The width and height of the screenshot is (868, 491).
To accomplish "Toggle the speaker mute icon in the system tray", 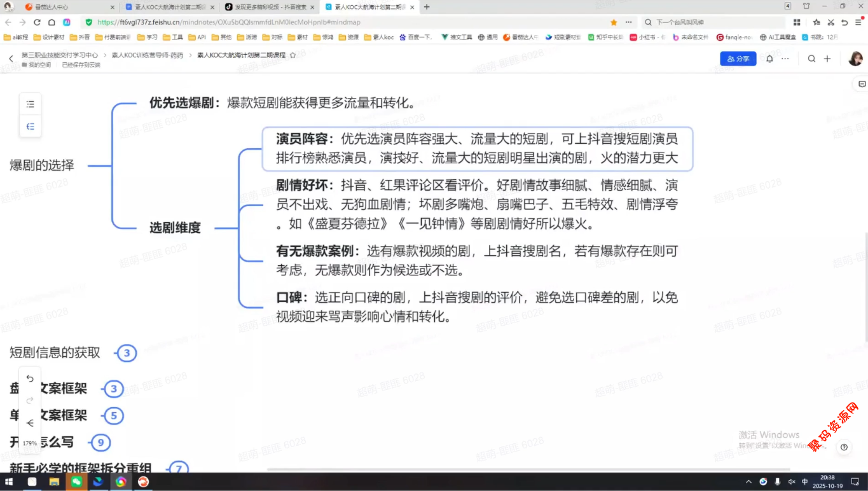I will pos(791,482).
